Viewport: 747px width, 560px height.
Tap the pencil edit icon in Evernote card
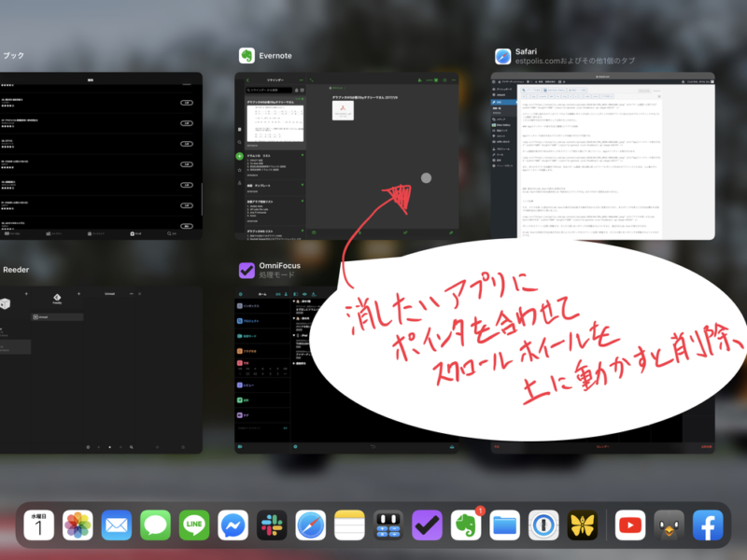click(x=451, y=232)
